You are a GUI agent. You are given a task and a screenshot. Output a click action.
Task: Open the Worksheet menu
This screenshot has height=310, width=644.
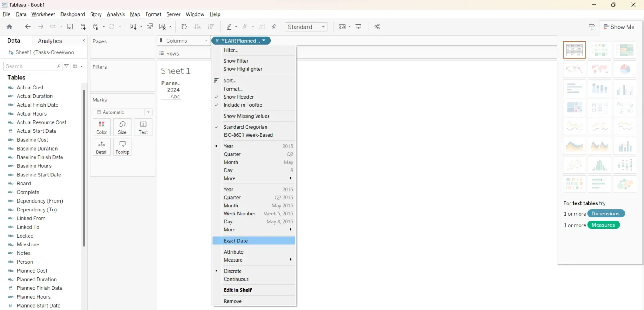(43, 14)
